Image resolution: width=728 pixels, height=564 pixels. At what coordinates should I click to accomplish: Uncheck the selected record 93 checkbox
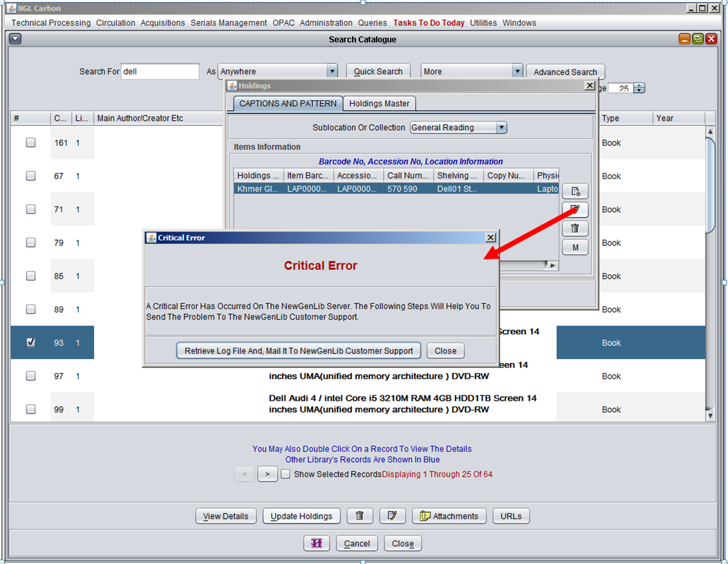click(x=30, y=342)
